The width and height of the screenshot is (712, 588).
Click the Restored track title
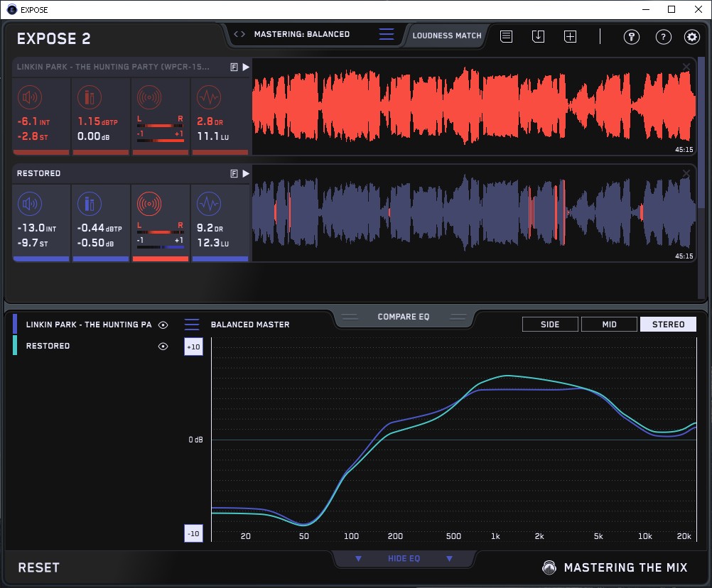coord(38,173)
